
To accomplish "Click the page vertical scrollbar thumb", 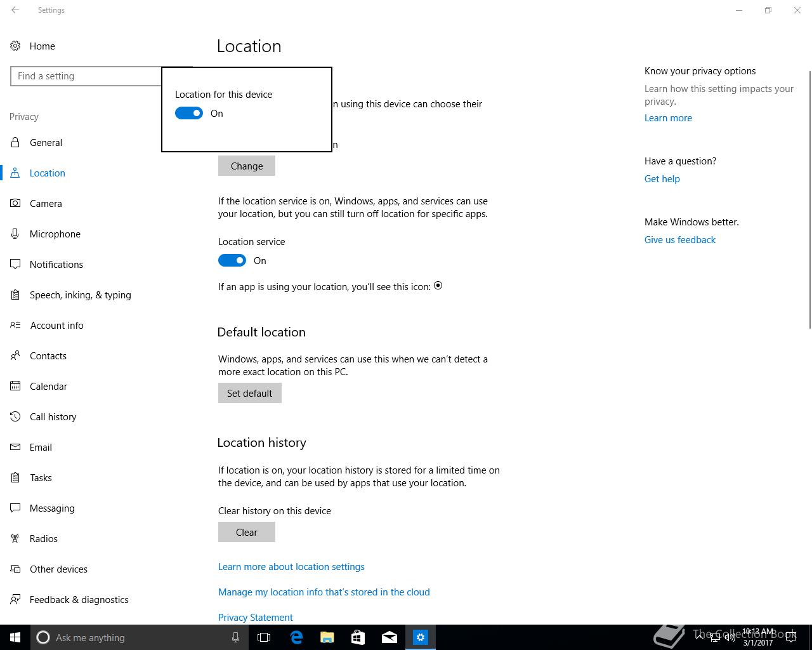I will click(x=809, y=199).
